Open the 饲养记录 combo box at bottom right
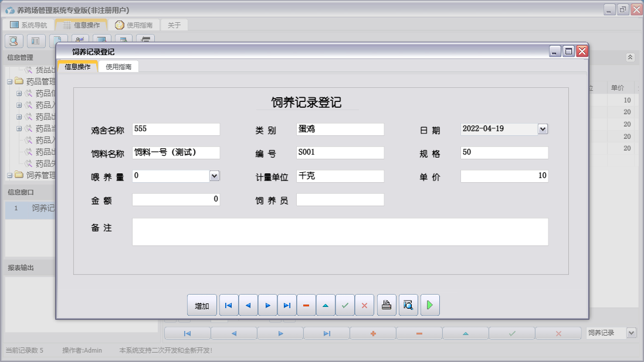The width and height of the screenshot is (644, 362). 631,333
